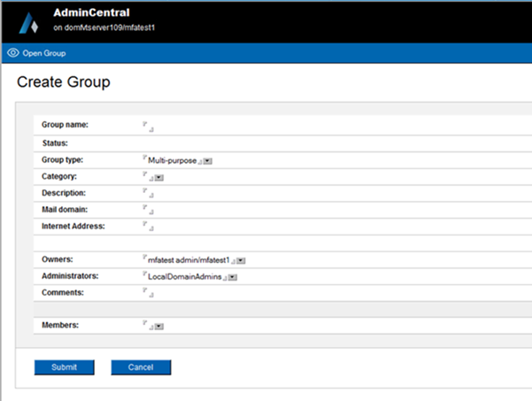Click the Internet Address input field

pyautogui.click(x=149, y=227)
